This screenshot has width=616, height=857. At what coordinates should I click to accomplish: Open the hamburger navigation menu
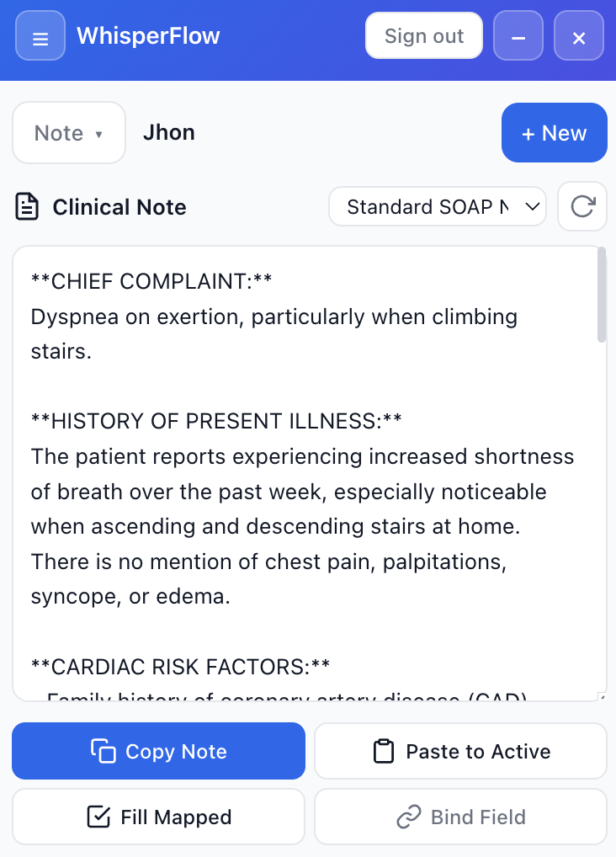[x=40, y=36]
